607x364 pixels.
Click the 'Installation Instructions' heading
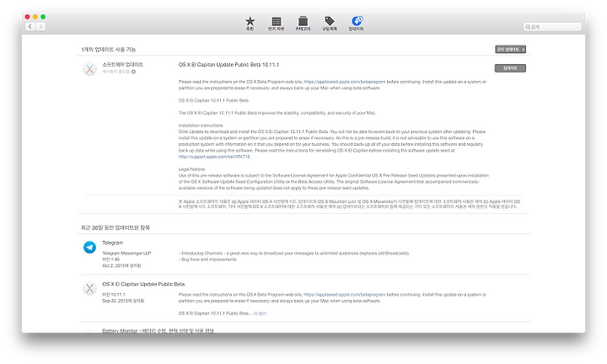[201, 126]
